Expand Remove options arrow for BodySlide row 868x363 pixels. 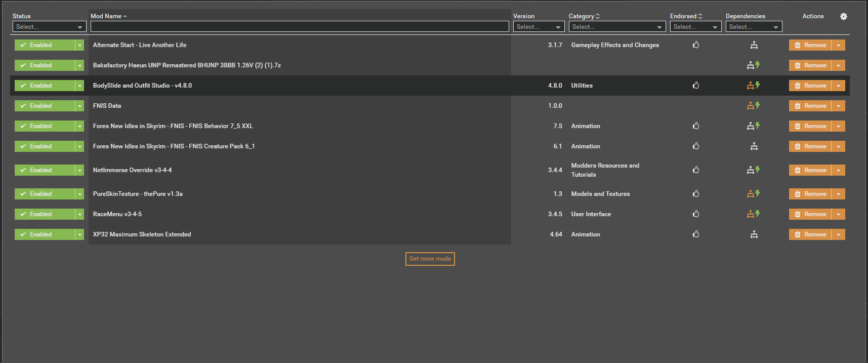(x=838, y=86)
